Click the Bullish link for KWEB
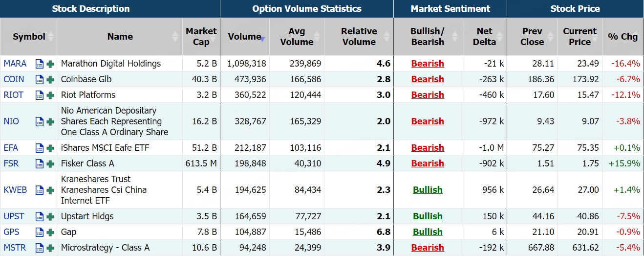Image resolution: width=644 pixels, height=256 pixels. 428,190
